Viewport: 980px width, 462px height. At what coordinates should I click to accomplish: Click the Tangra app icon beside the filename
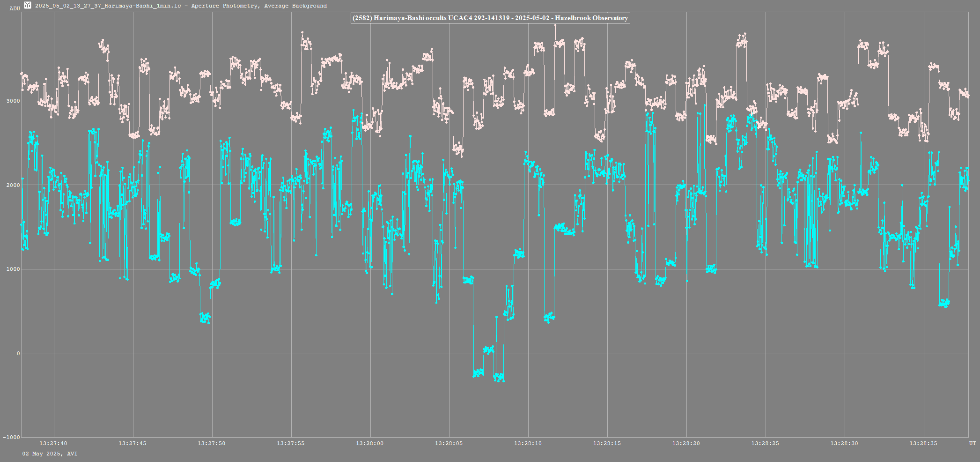tap(28, 6)
